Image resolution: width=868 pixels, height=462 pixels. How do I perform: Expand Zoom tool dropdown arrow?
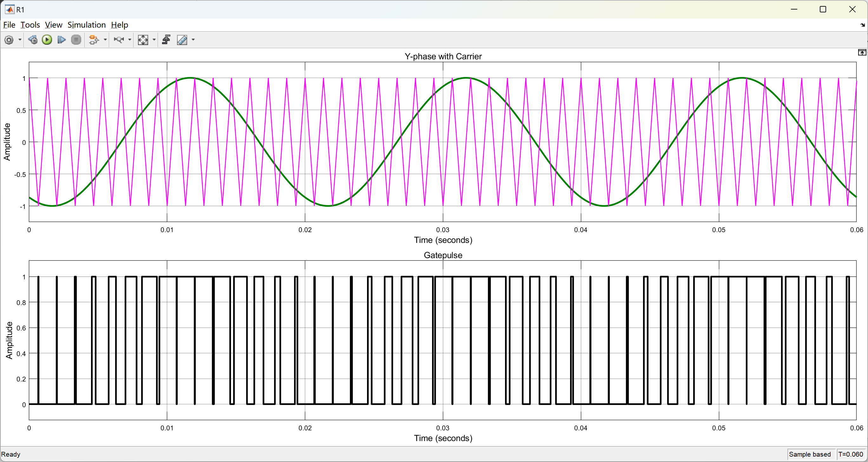pos(130,40)
